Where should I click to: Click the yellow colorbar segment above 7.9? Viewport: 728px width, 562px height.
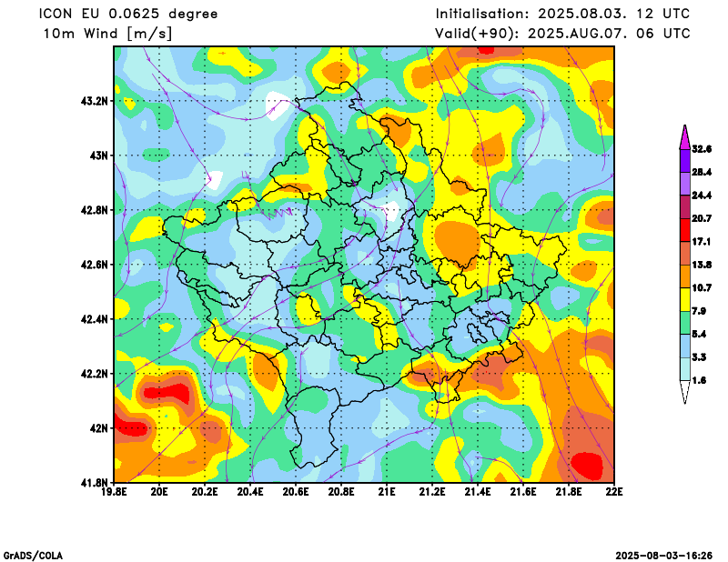685,300
